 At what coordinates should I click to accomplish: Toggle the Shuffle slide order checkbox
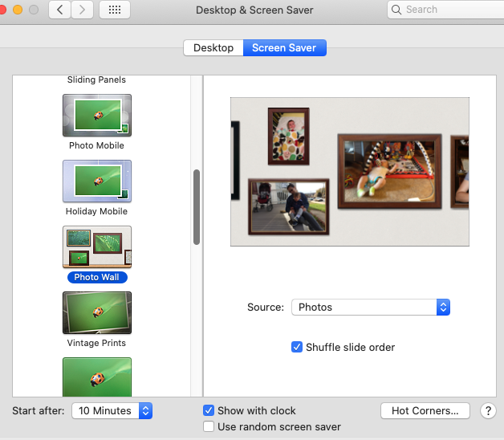(297, 347)
